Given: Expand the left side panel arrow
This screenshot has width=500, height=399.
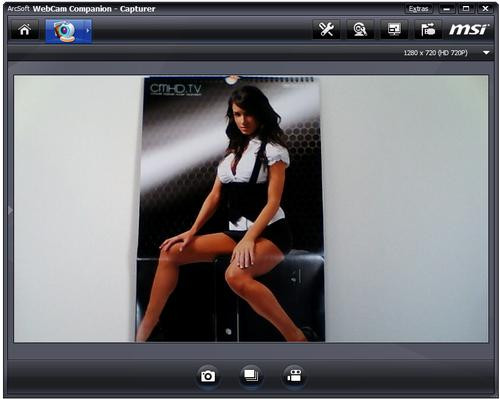Looking at the screenshot, I should pyautogui.click(x=10, y=210).
